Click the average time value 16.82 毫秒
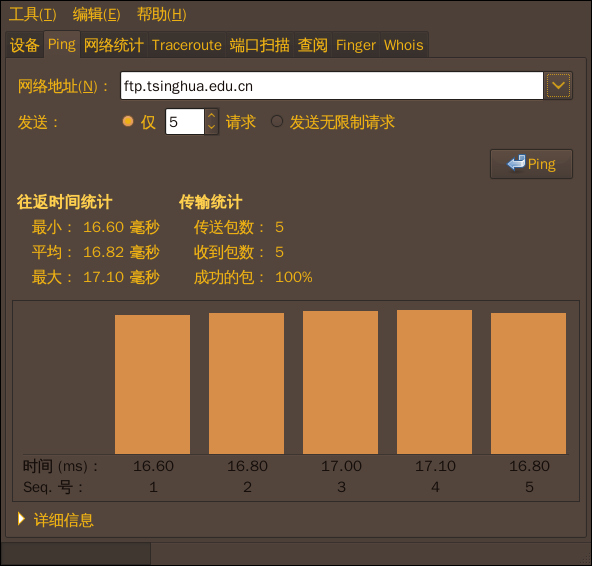Viewport: 592px width, 566px height. tap(121, 252)
